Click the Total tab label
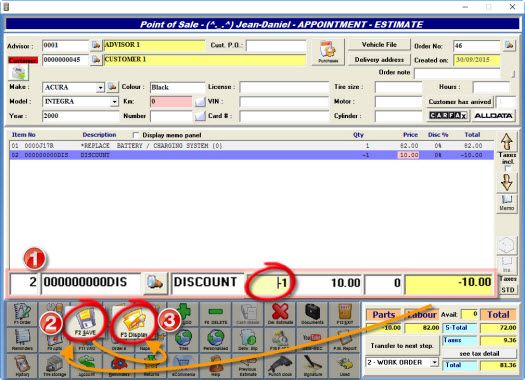Screen dimensions: 525x380 pos(498,315)
